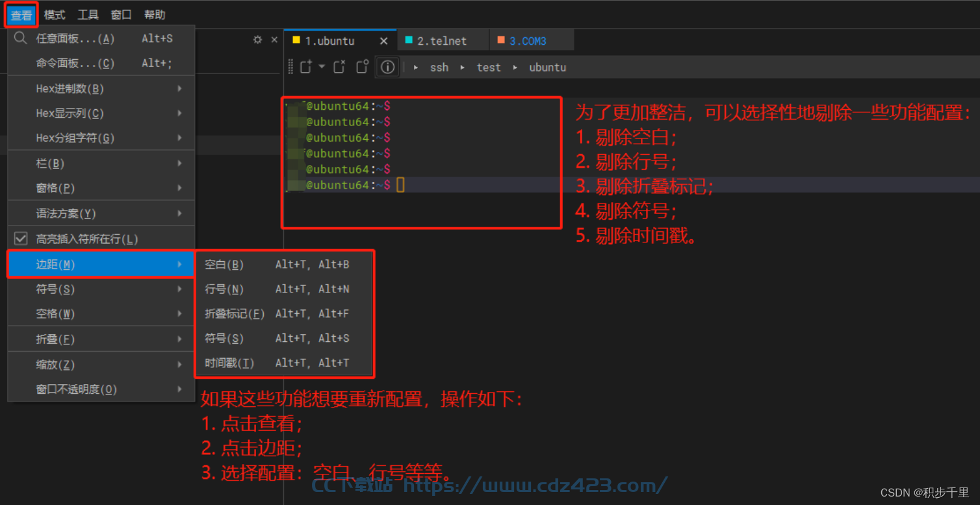Expand the Hex进制数(B) submenu

[x=101, y=88]
